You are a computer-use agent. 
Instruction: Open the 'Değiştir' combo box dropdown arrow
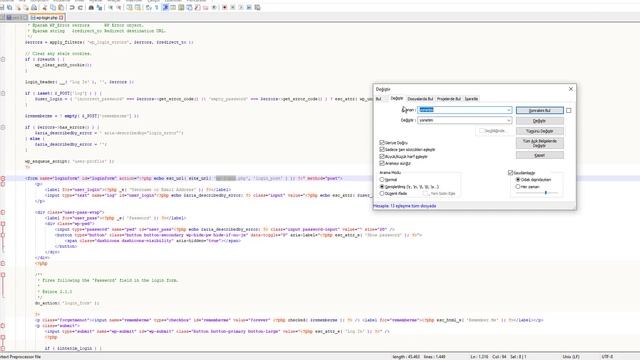click(x=509, y=120)
